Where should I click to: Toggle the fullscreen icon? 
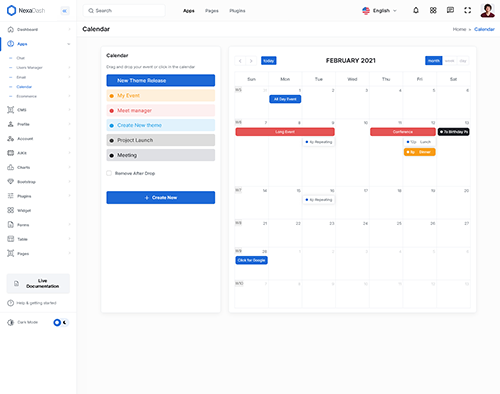pyautogui.click(x=468, y=10)
